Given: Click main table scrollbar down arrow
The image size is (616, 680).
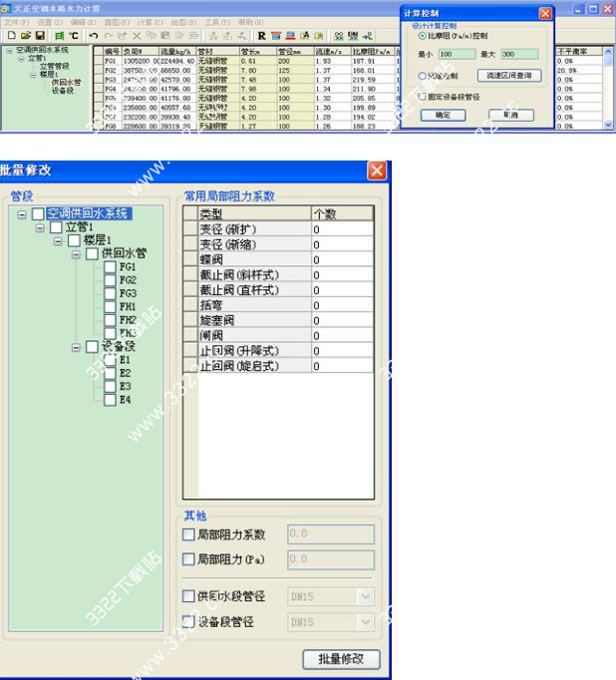Looking at the screenshot, I should point(608,125).
